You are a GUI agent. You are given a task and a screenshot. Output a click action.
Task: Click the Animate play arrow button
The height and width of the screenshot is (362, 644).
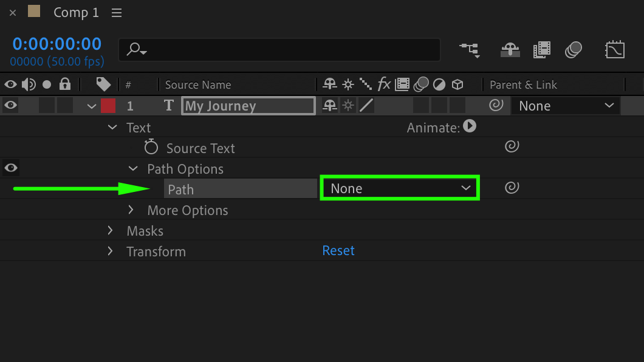coord(470,126)
